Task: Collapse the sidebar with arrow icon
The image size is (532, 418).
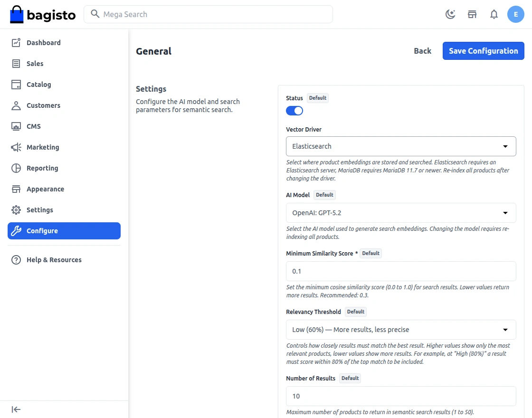Action: tap(16, 409)
